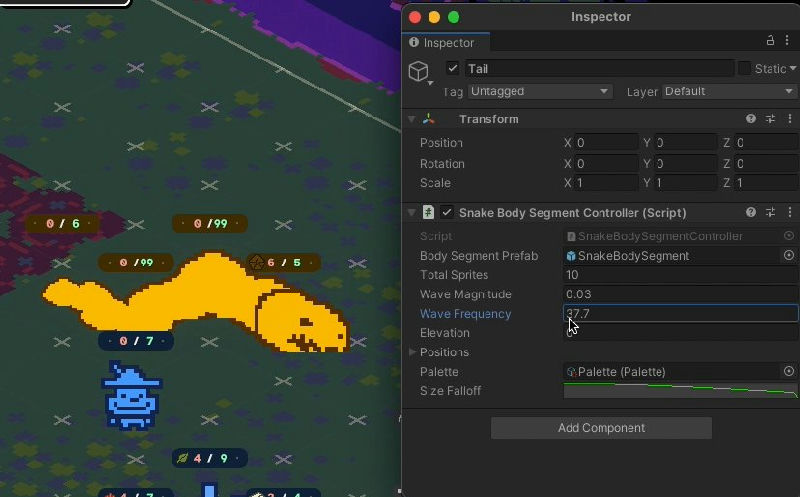
Task: Click the Position X field
Action: tap(606, 142)
